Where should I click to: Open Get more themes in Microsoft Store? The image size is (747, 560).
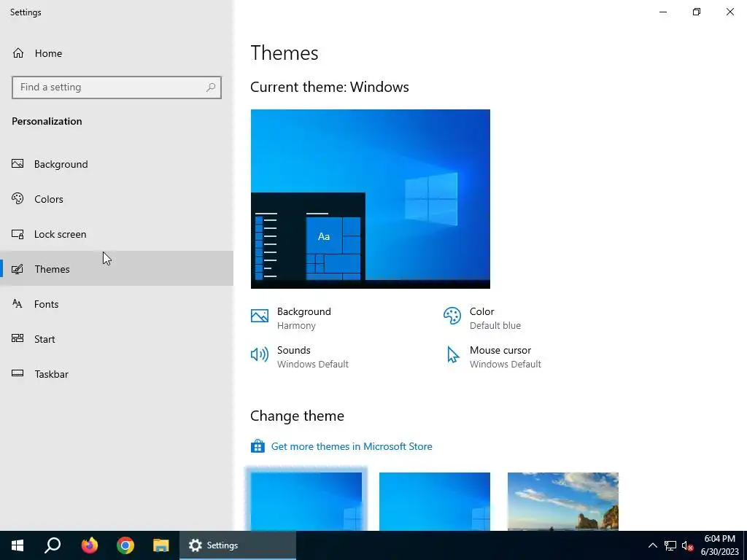point(352,446)
